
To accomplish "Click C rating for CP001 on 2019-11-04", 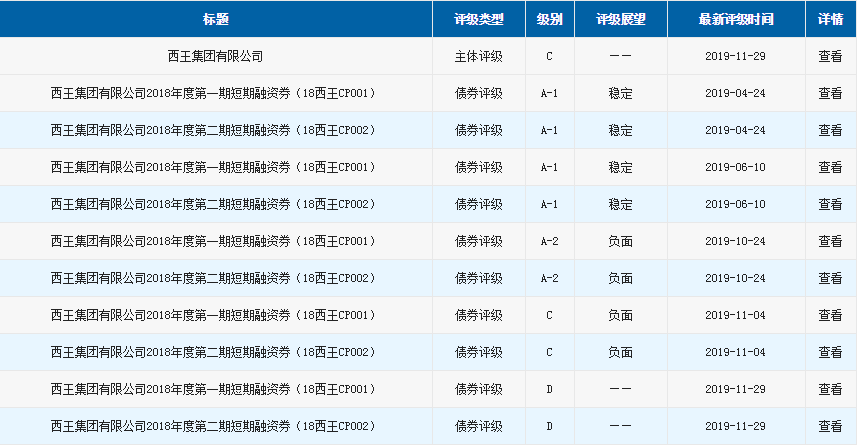I will pyautogui.click(x=549, y=315).
